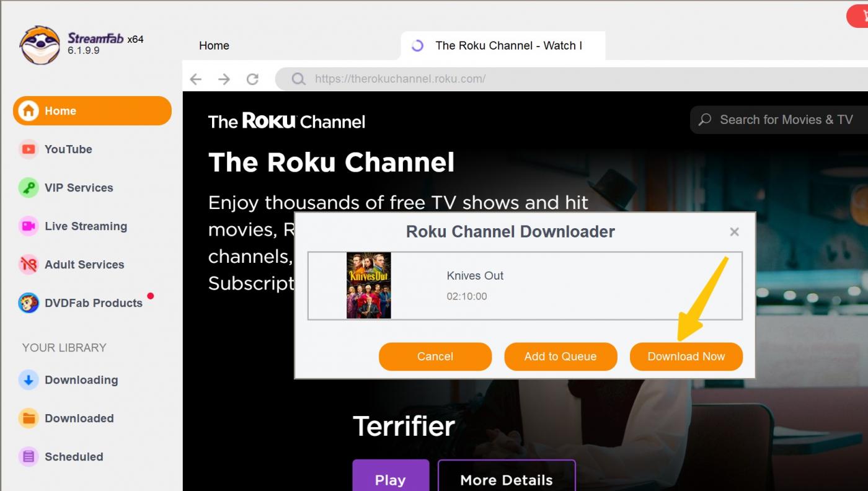
Task: Click The Roku Channel logo
Action: pyautogui.click(x=286, y=121)
